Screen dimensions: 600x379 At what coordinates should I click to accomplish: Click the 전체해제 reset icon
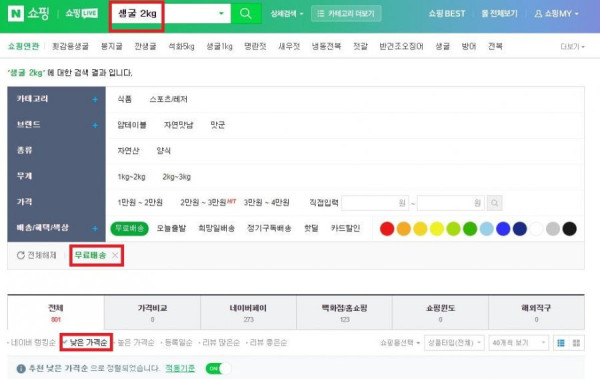click(x=21, y=255)
